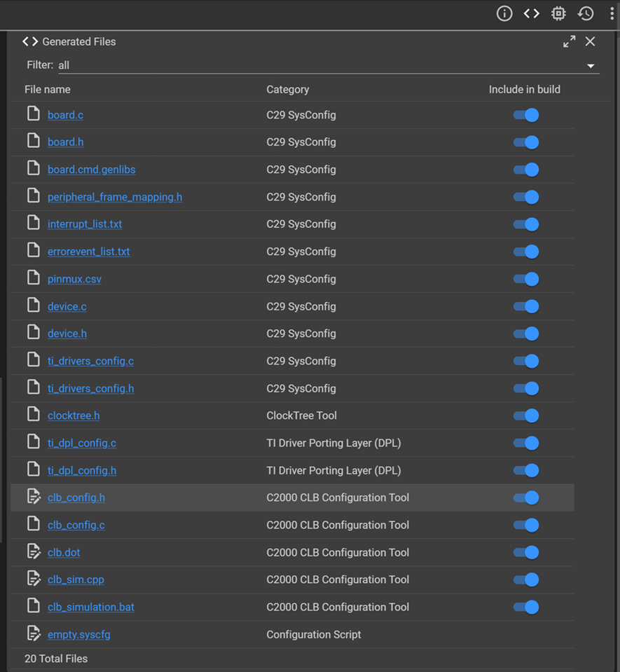Image resolution: width=620 pixels, height=672 pixels.
Task: Toggle include in build for board.h
Action: [x=526, y=142]
